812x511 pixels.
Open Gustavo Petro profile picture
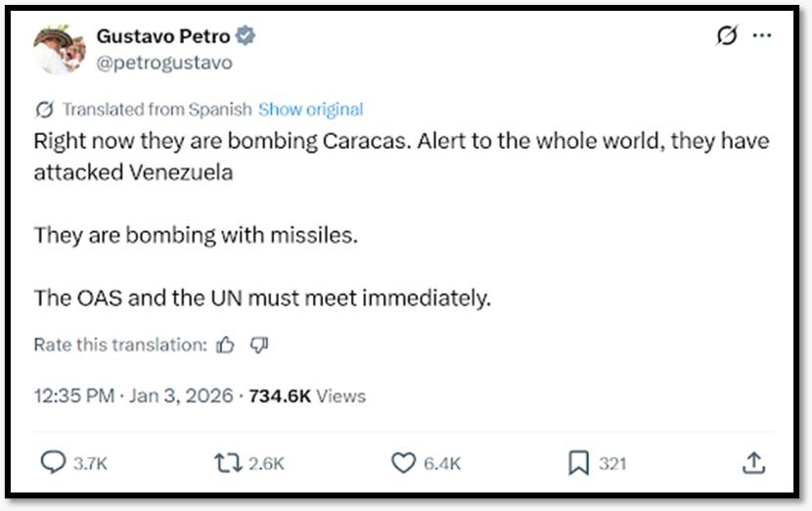[58, 49]
